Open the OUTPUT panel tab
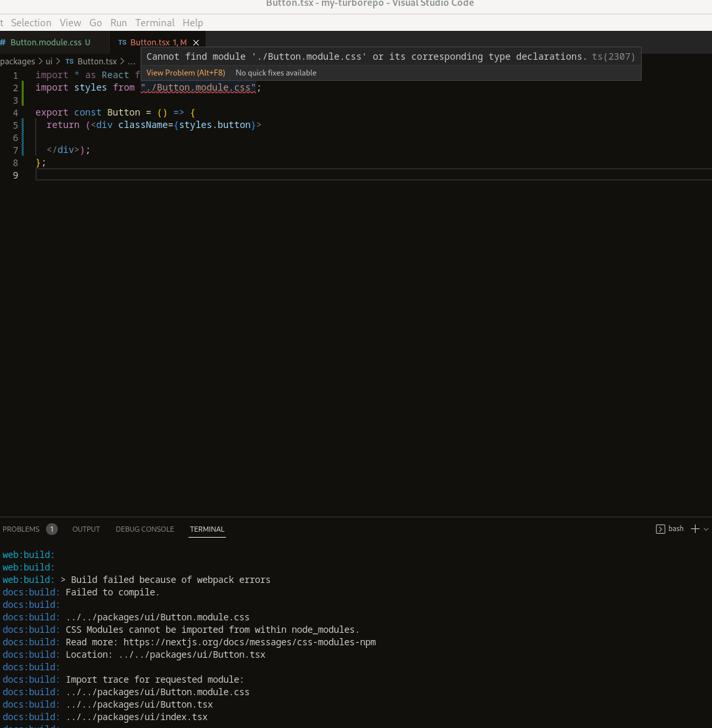Image resolution: width=712 pixels, height=728 pixels. point(85,529)
